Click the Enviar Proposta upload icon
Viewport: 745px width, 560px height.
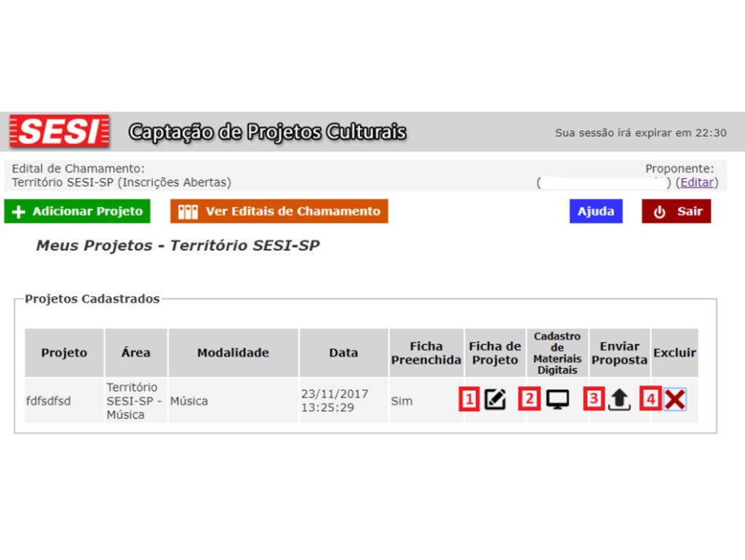pyautogui.click(x=619, y=399)
